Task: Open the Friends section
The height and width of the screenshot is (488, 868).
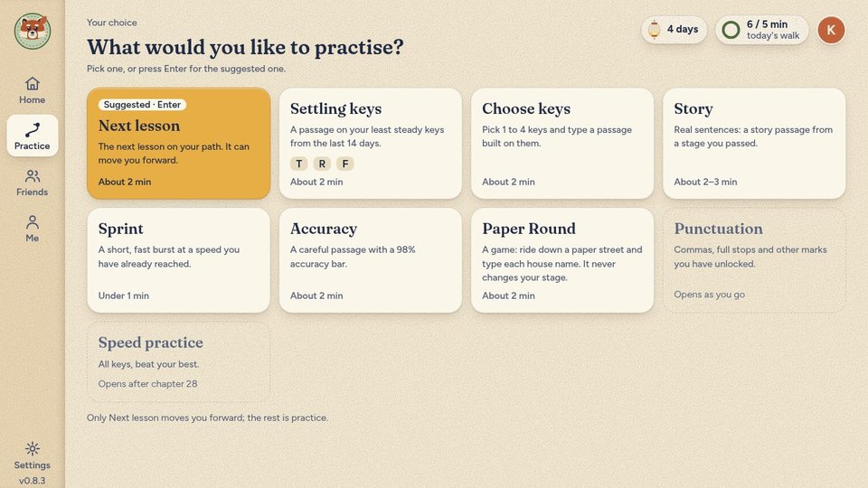Action: 33,182
